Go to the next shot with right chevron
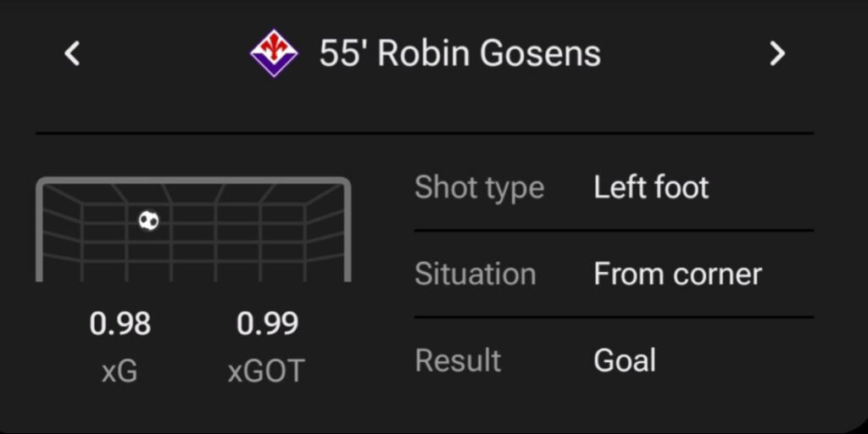 coord(776,54)
